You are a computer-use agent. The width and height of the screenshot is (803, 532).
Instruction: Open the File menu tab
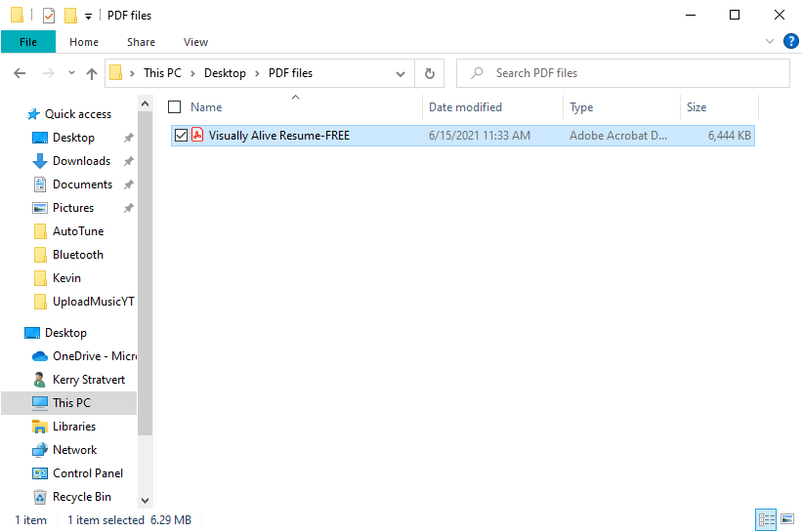[28, 42]
